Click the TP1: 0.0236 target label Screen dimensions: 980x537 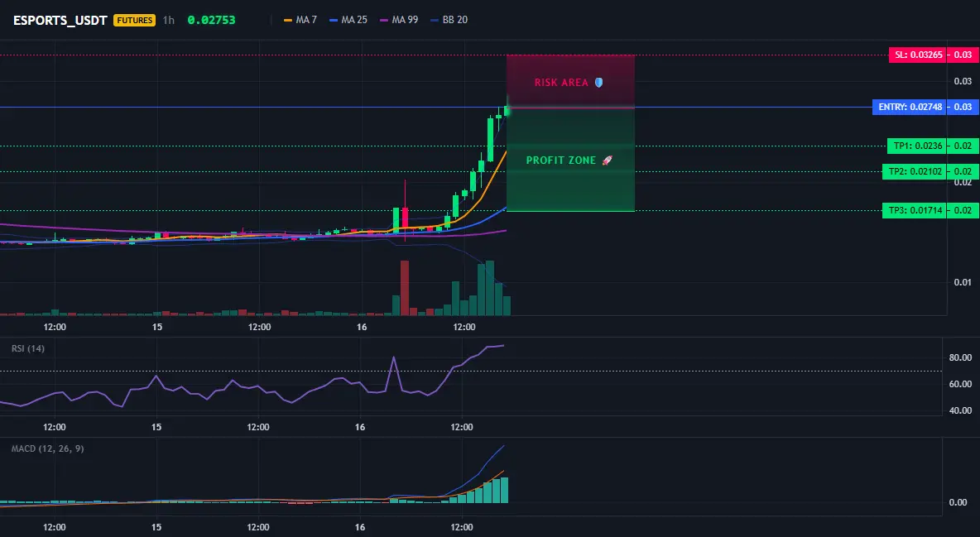pyautogui.click(x=917, y=146)
